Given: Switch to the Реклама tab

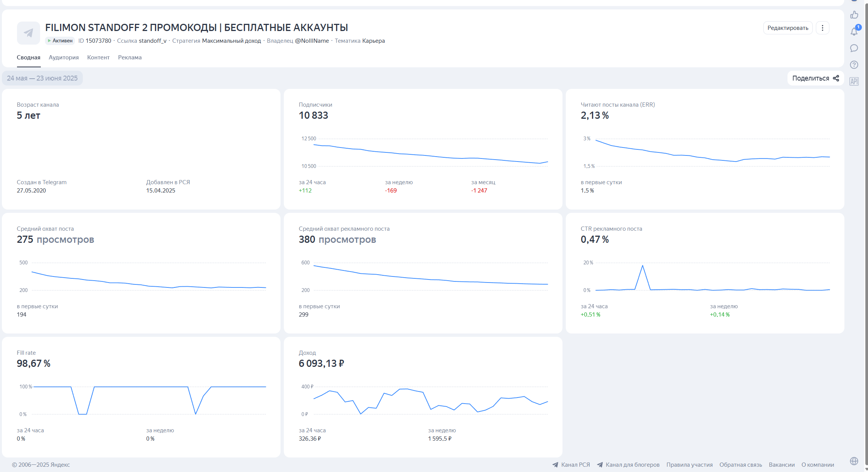Looking at the screenshot, I should point(130,57).
